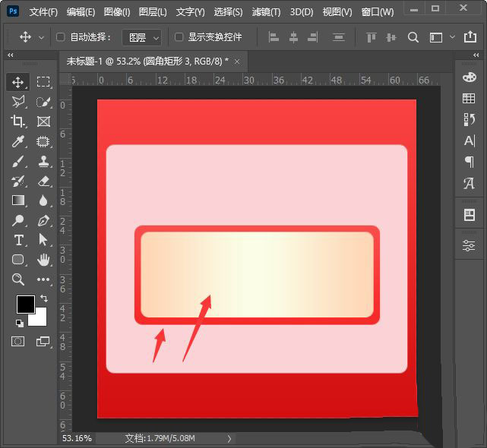Open the 窗口(W) menu

click(378, 12)
